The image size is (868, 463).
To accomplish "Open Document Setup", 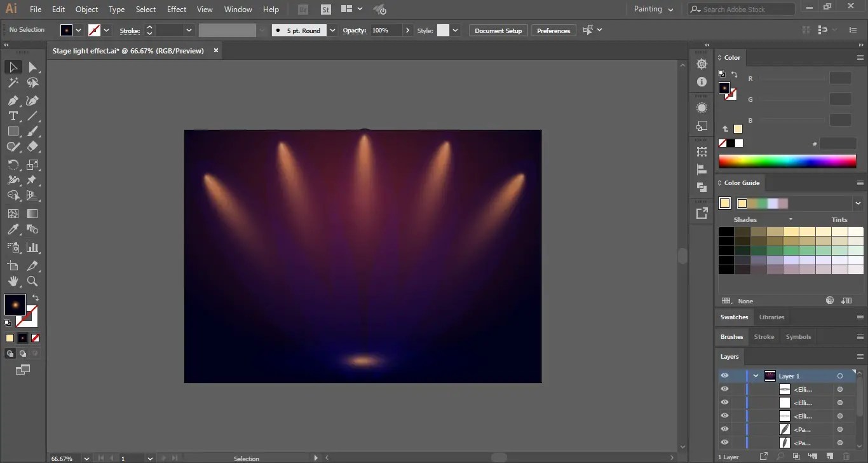I will pos(498,30).
